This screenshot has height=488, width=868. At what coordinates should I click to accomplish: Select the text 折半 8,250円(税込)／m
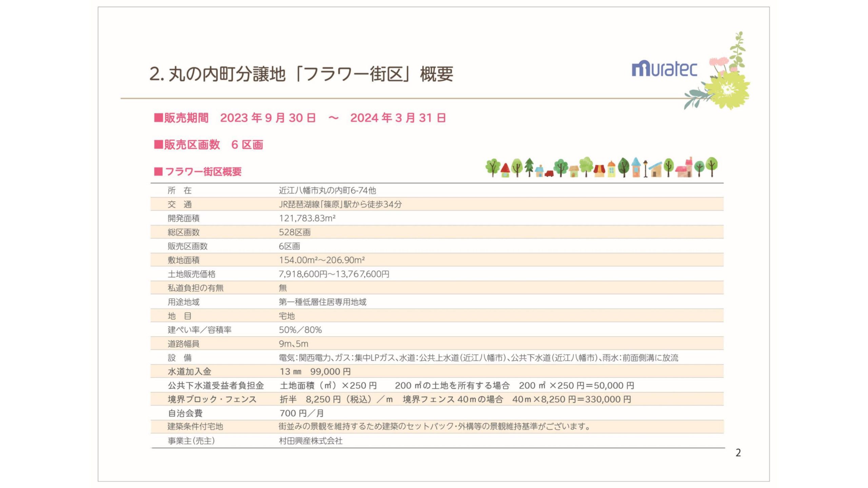[336, 399]
